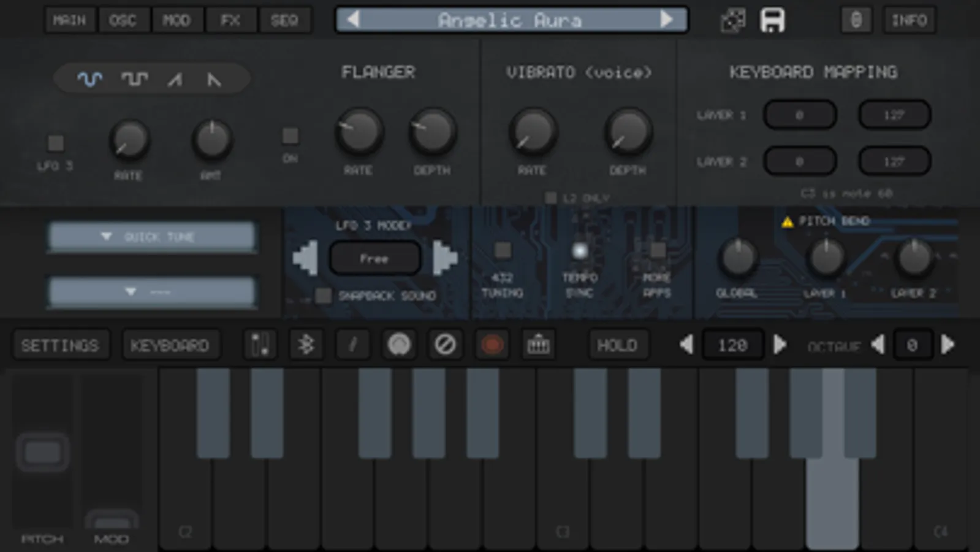Click the LFO 3 RATE knob
Viewport: 980px width, 552px height.
(129, 139)
